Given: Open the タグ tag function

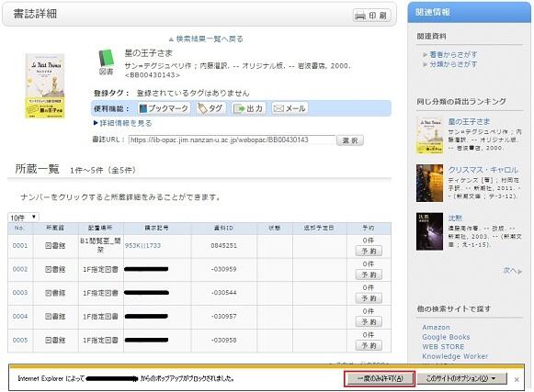Looking at the screenshot, I should (211, 108).
